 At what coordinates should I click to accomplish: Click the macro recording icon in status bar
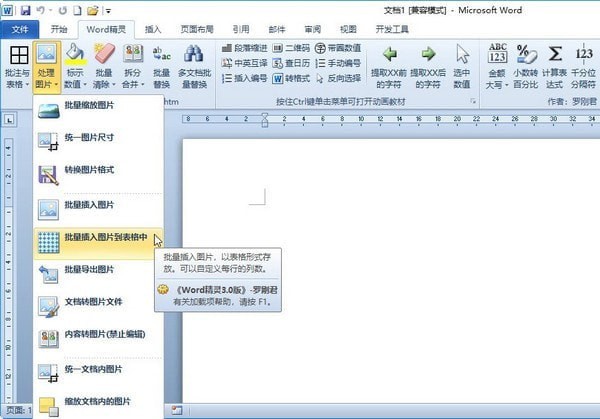pos(177,411)
